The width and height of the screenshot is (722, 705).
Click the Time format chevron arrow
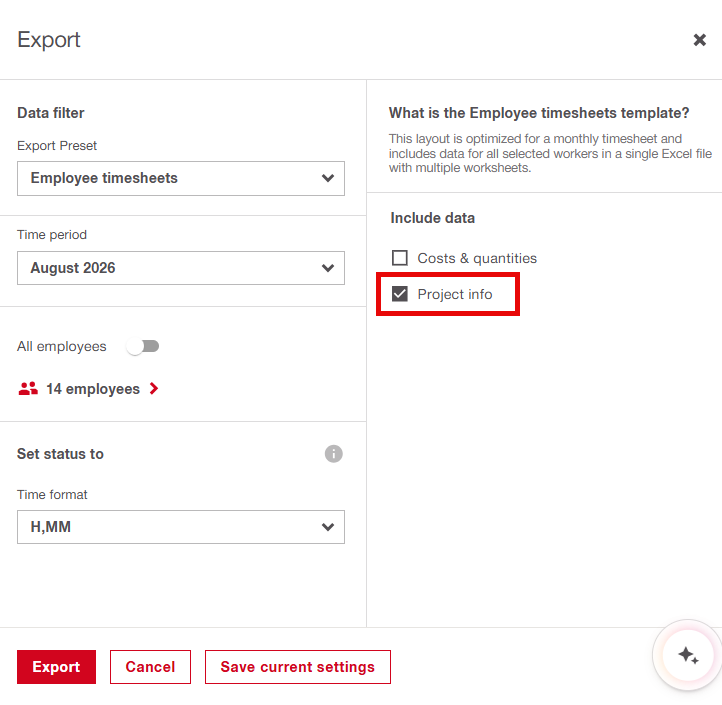pos(327,527)
